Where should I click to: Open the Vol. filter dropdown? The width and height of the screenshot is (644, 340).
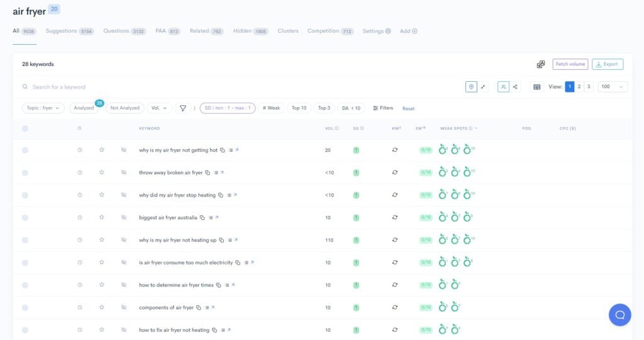tap(160, 108)
